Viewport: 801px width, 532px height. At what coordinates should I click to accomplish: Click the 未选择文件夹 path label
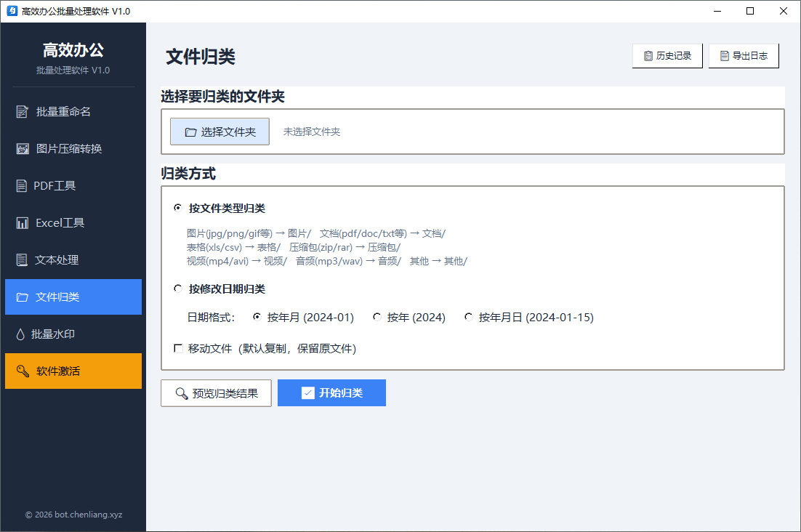[312, 132]
